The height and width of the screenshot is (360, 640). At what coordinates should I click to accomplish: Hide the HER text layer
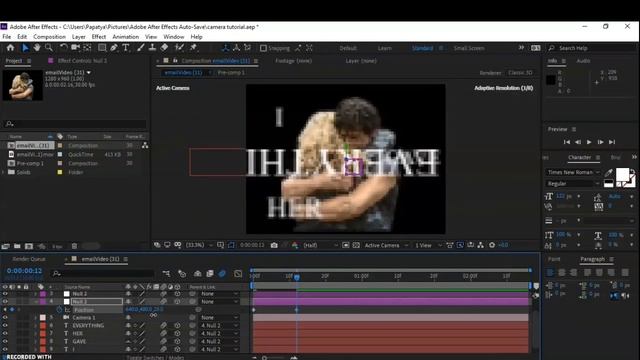pos(5,333)
